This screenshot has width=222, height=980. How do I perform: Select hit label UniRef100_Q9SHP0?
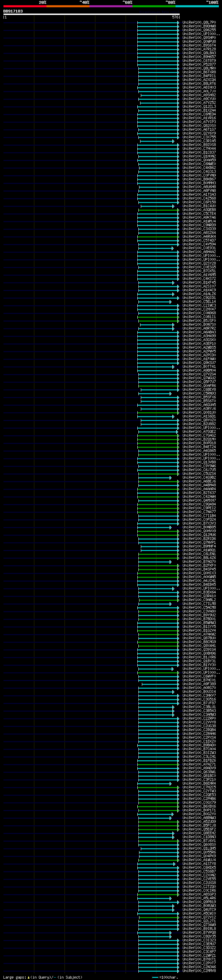tap(199, 38)
